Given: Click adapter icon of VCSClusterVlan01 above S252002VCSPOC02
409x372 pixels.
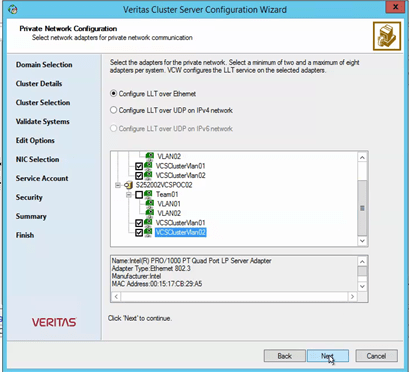Looking at the screenshot, I should click(148, 166).
